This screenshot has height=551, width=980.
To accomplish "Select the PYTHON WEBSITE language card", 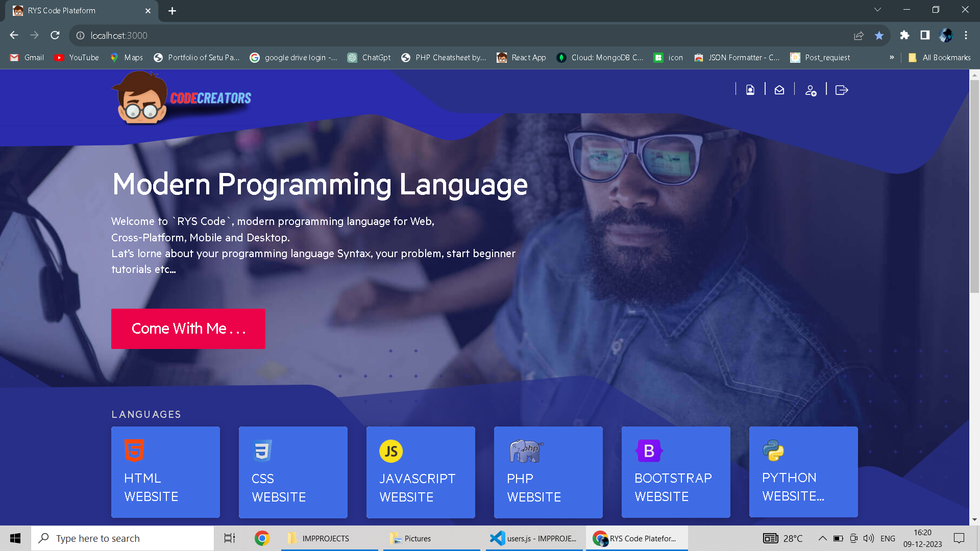I will (x=803, y=472).
